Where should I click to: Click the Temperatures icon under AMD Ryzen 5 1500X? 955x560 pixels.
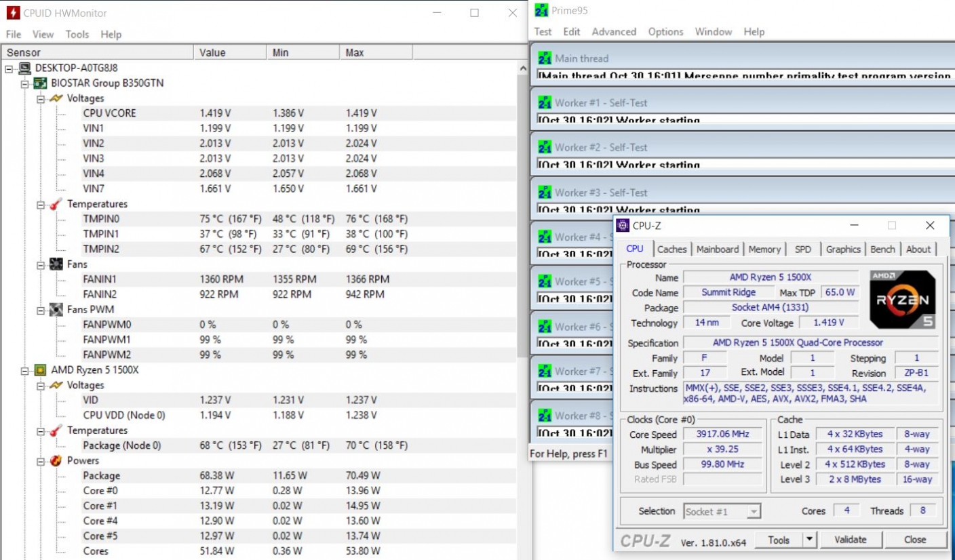pyautogui.click(x=57, y=431)
